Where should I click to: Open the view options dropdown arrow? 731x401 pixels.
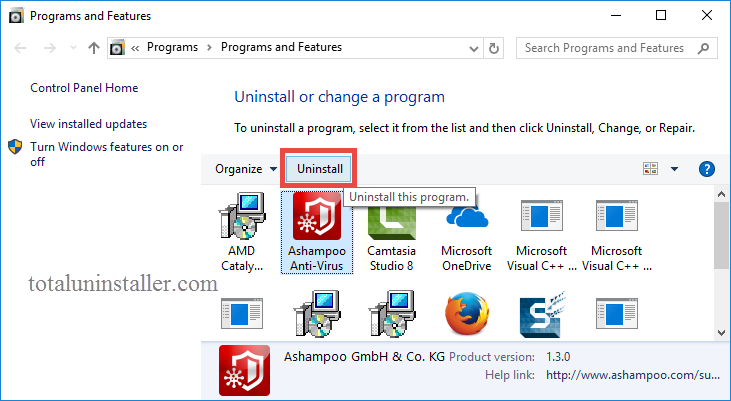click(x=674, y=169)
